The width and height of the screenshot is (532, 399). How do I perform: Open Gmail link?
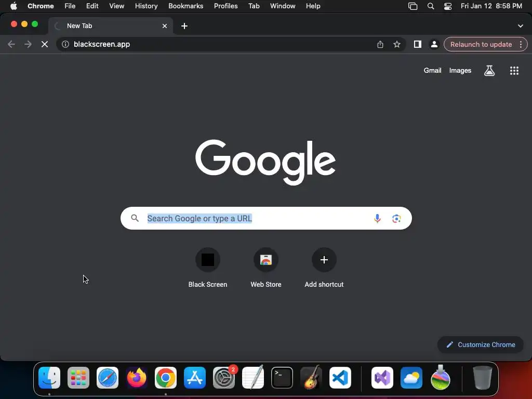click(432, 71)
